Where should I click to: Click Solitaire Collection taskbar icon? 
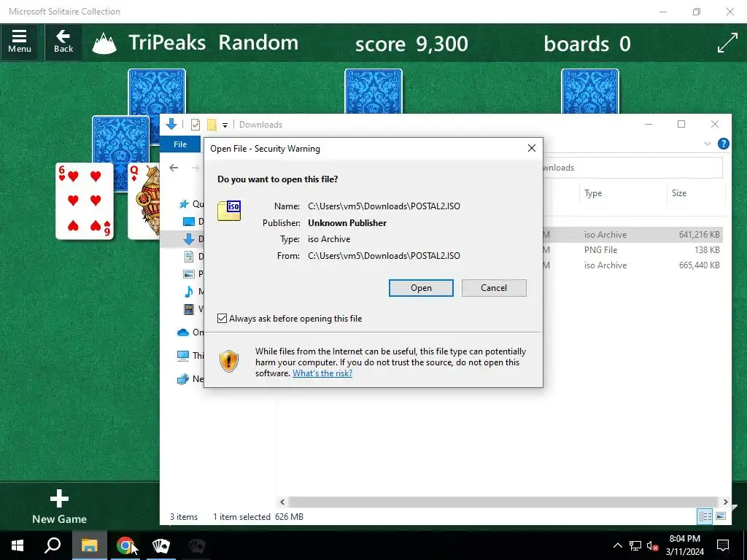tap(161, 545)
